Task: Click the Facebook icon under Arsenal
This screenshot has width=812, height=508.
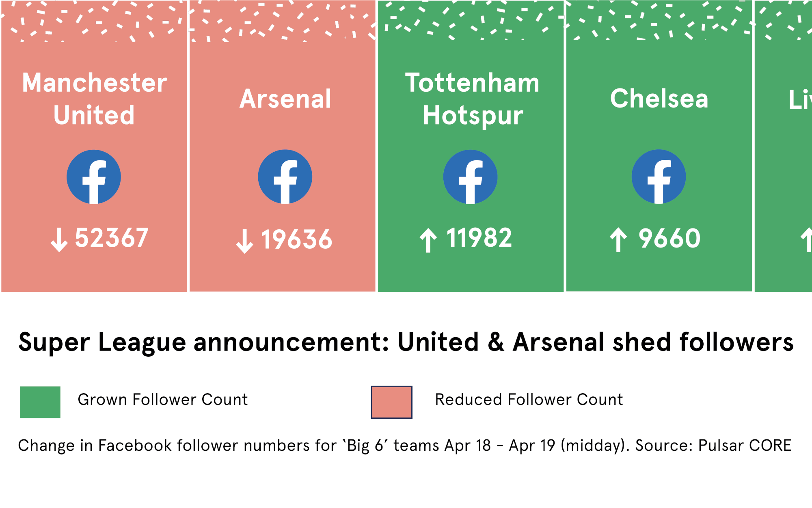Action: point(285,177)
